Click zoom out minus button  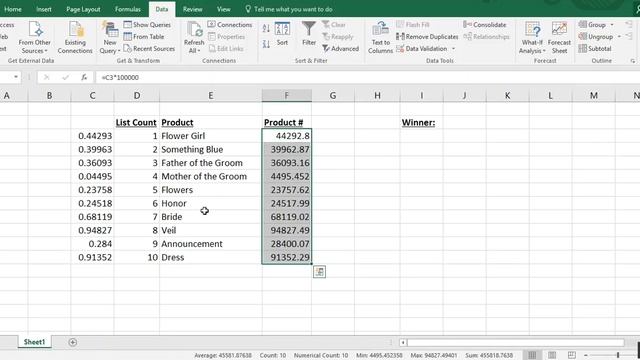(x=585, y=355)
